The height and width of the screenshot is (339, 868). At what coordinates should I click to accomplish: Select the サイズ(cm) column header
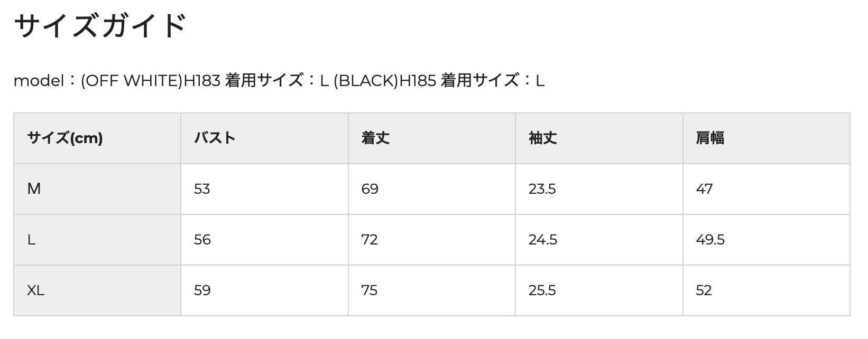click(x=65, y=138)
